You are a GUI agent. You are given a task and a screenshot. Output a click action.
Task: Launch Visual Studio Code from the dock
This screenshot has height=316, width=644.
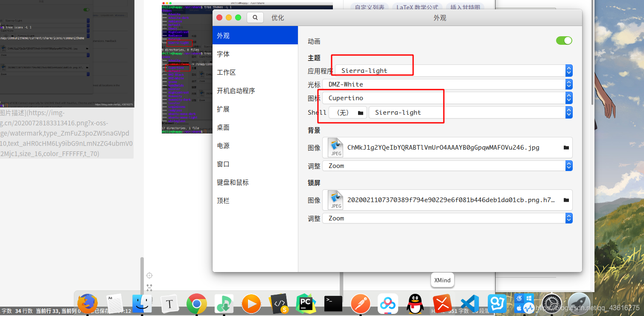[x=470, y=304]
